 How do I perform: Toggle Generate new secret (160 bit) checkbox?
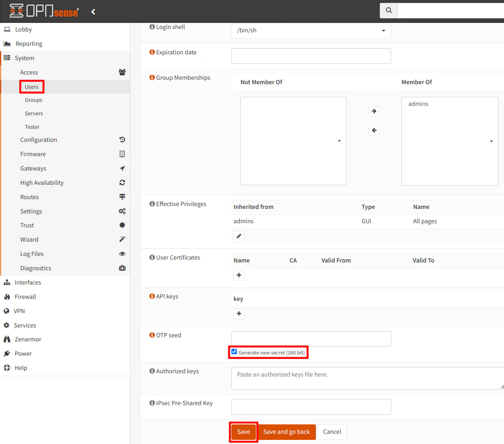click(234, 352)
